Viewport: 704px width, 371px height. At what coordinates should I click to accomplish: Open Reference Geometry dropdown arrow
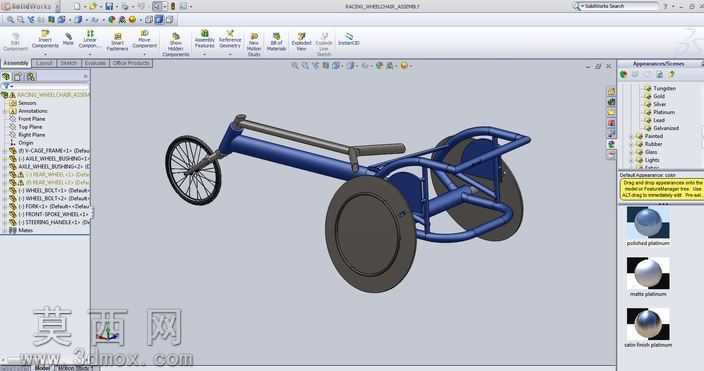230,54
